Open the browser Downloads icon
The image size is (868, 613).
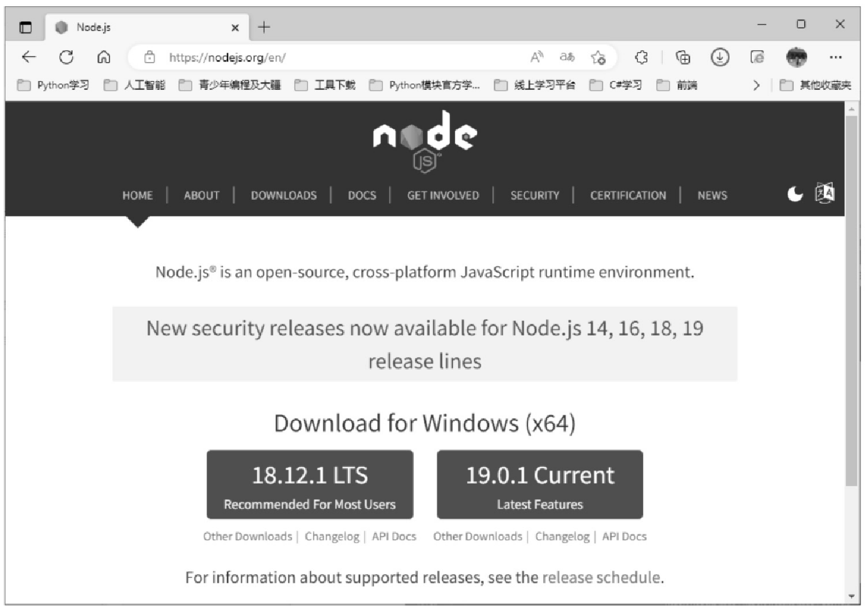click(x=720, y=57)
